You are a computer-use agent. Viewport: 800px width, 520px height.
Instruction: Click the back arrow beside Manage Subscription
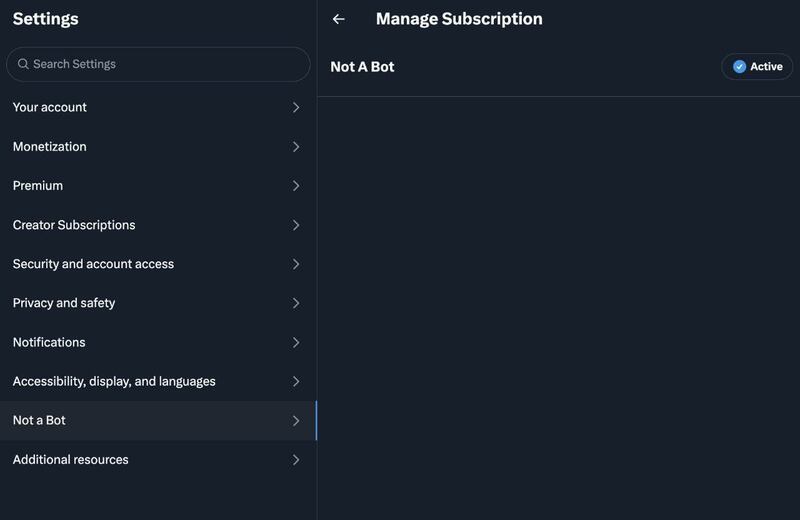point(339,19)
